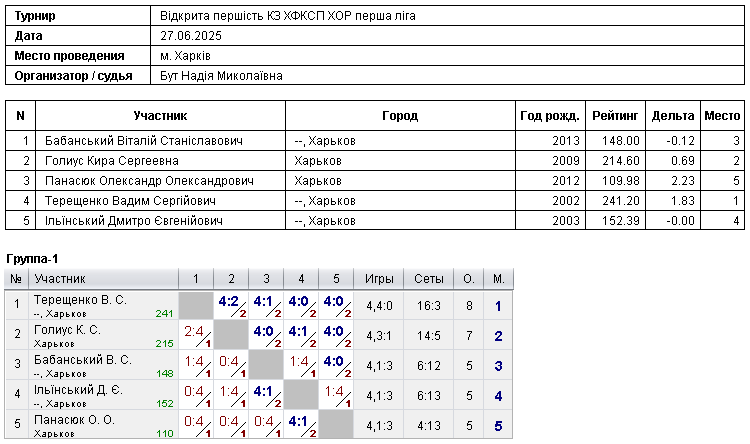This screenshot has height=444, width=750.
Task: Click Ільїнський Д. Є. in group table
Action: tap(78, 390)
